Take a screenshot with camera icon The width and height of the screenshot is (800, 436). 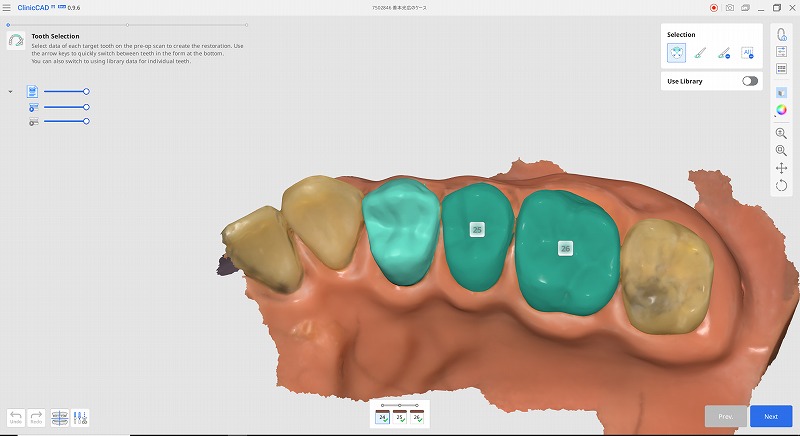pyautogui.click(x=731, y=8)
